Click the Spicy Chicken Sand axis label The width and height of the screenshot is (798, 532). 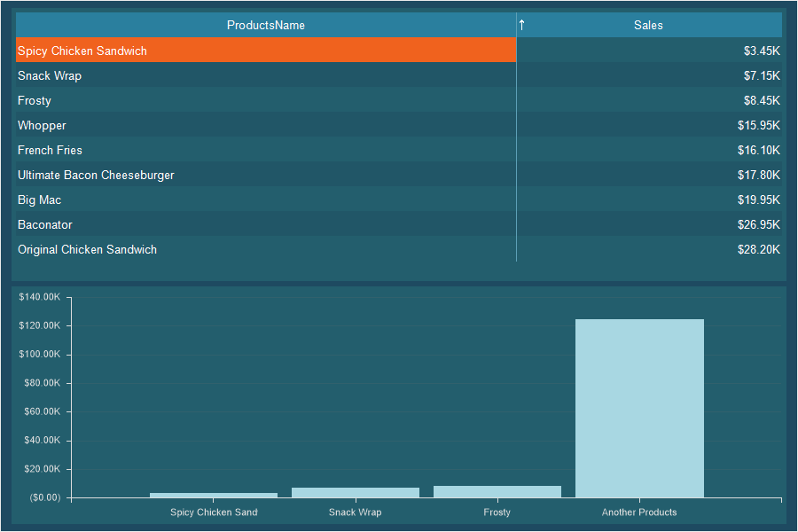tap(214, 512)
